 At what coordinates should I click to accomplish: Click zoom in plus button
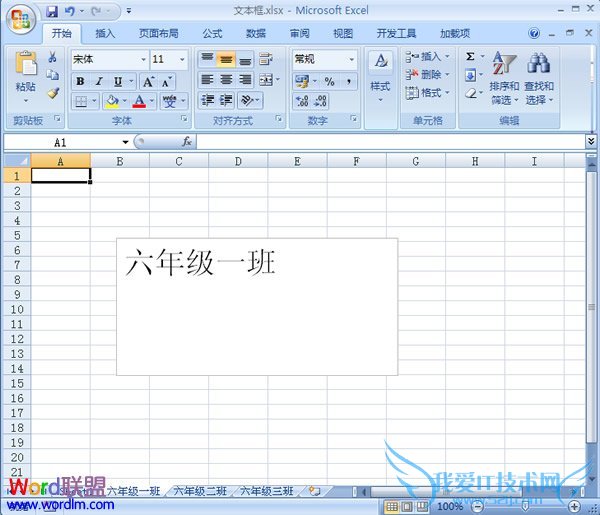click(x=574, y=507)
